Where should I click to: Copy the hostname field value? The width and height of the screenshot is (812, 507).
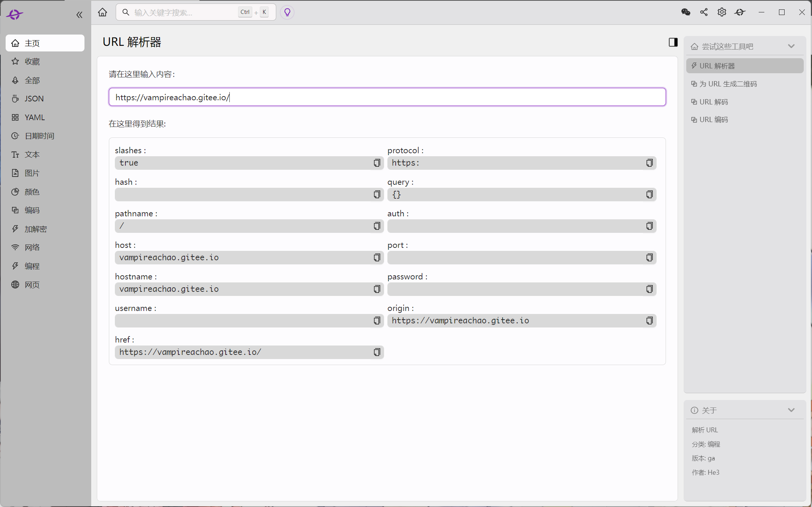click(377, 289)
